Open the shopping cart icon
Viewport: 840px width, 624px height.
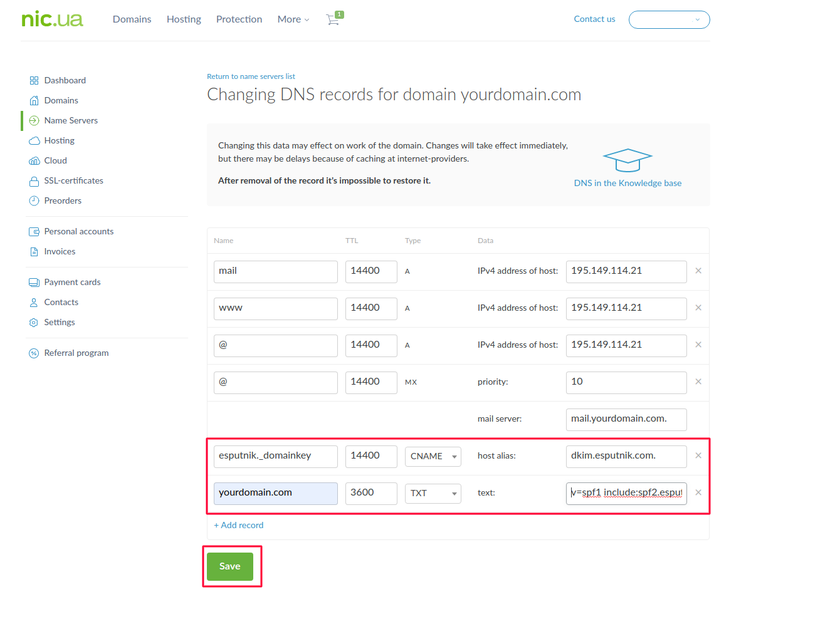pyautogui.click(x=333, y=19)
